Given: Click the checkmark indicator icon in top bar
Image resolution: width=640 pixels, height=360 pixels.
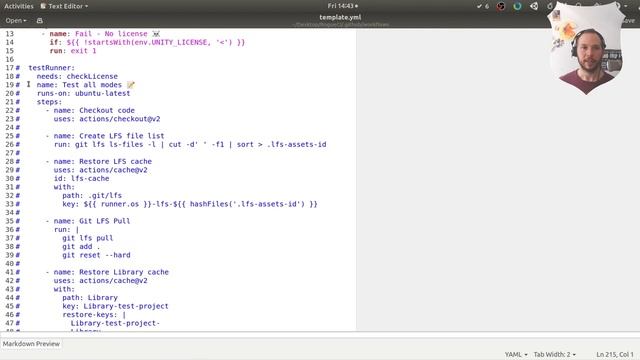Looking at the screenshot, I should tap(483, 6).
